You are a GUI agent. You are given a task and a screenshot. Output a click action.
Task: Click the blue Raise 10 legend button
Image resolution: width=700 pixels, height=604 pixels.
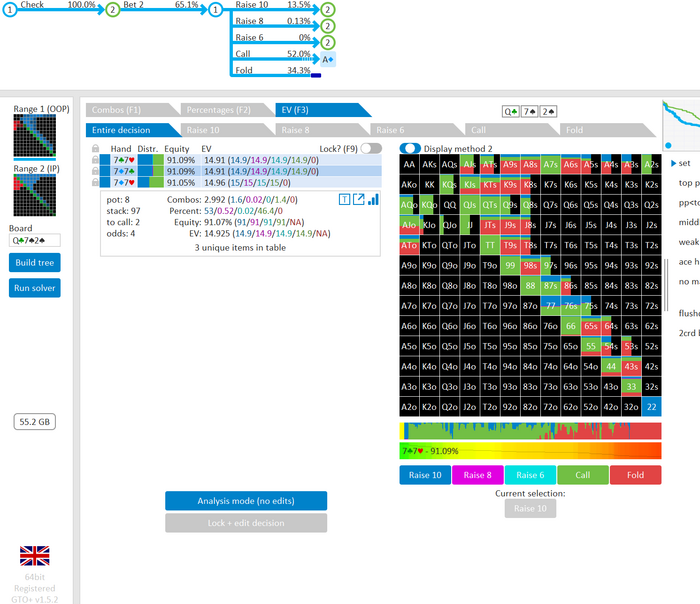coord(425,475)
